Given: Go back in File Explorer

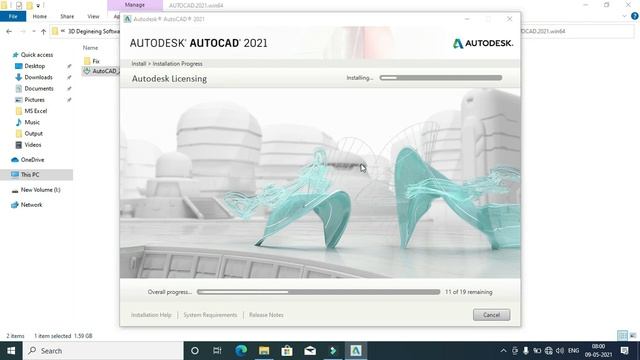Looking at the screenshot, I should [9, 31].
